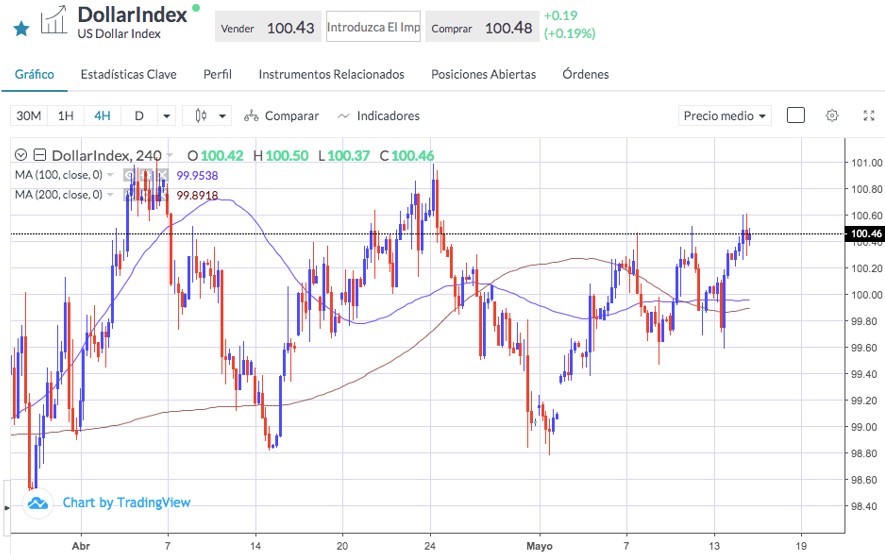
Task: Click the TradingView cloud logo icon
Action: click(x=38, y=502)
